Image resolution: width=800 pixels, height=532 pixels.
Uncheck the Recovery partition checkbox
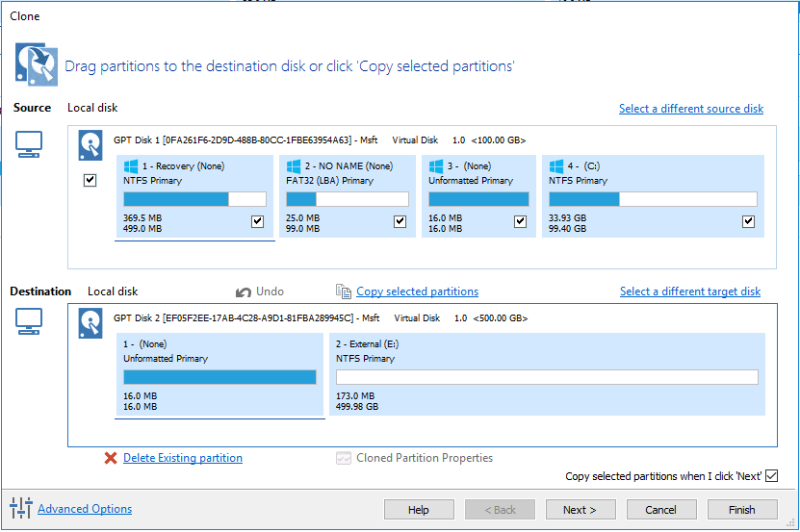pos(257,222)
